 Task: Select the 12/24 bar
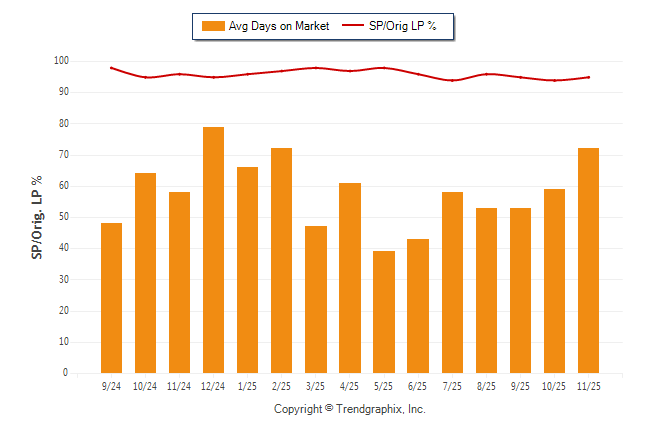[x=213, y=250]
